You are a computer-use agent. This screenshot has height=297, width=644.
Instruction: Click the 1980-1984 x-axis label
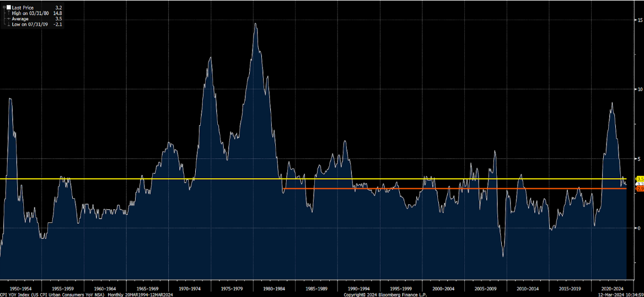274,289
